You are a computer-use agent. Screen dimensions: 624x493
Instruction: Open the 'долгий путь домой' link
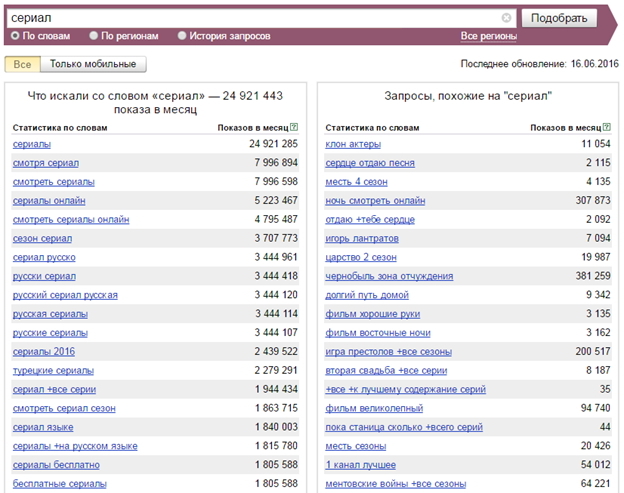pos(367,295)
